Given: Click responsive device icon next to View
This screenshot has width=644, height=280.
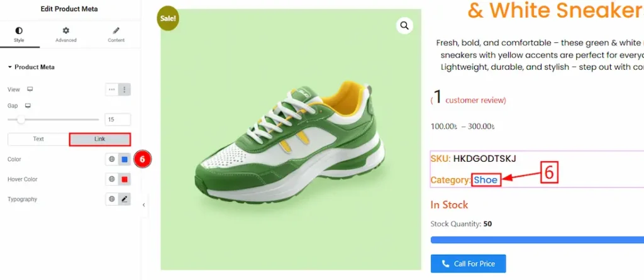Looking at the screenshot, I should point(30,90).
